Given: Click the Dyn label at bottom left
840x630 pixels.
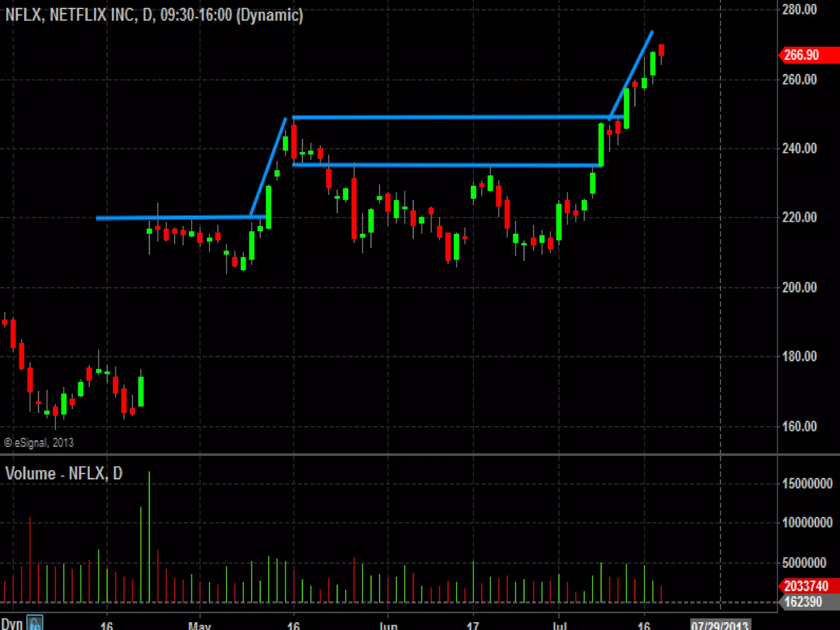Looking at the screenshot, I should coord(11,624).
